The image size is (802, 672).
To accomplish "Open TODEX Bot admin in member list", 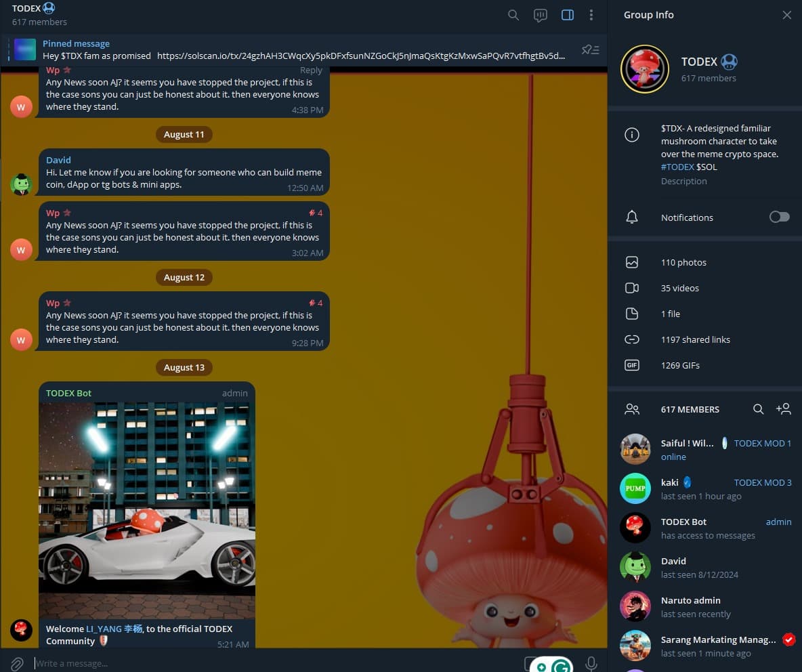I will [704, 528].
